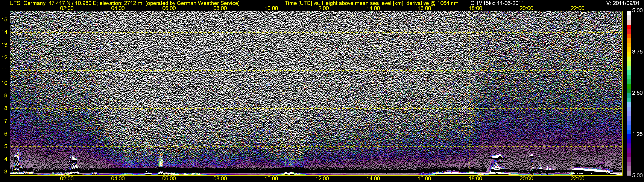Click the height axis label '11.'
Screen dimensions: 644x182
(x=5, y=71)
